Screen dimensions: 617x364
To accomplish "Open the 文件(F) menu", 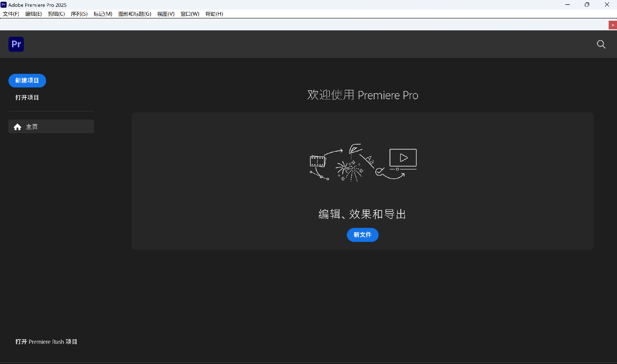I will coord(11,14).
